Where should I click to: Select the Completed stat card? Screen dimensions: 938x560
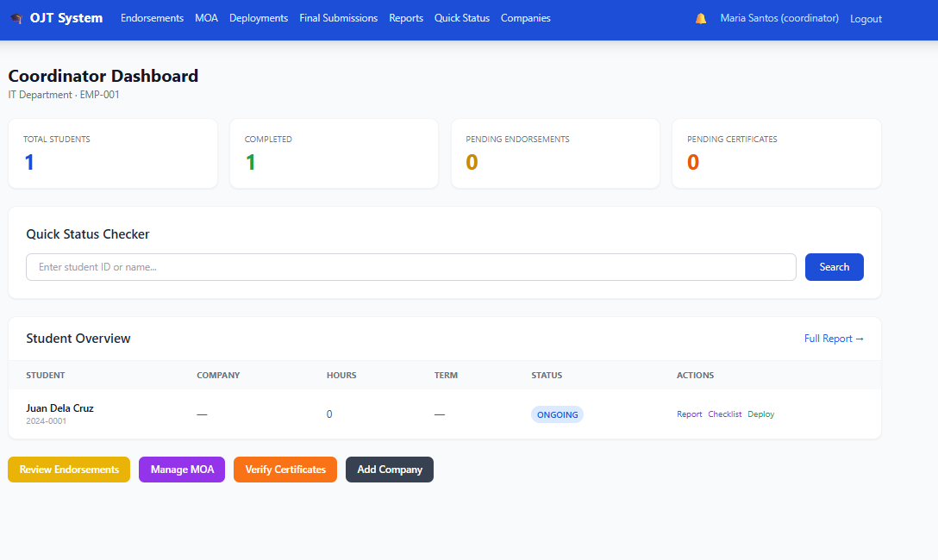click(334, 153)
